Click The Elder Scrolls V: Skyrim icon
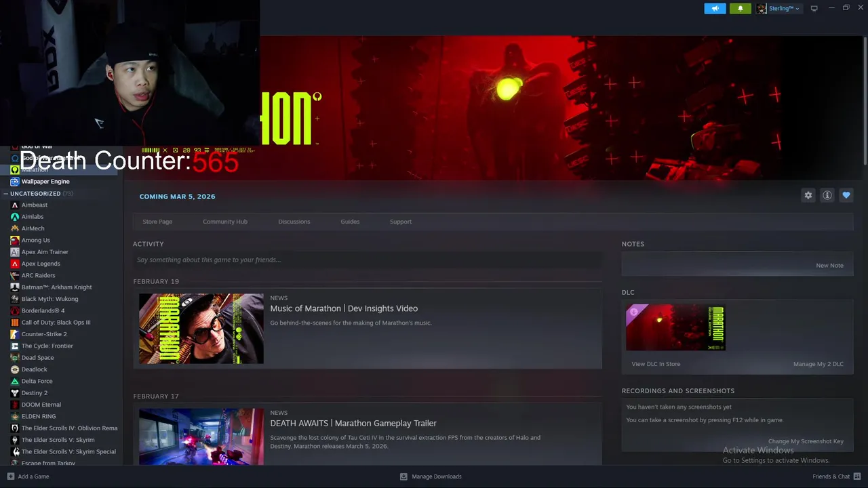The height and width of the screenshot is (488, 868). click(15, 440)
